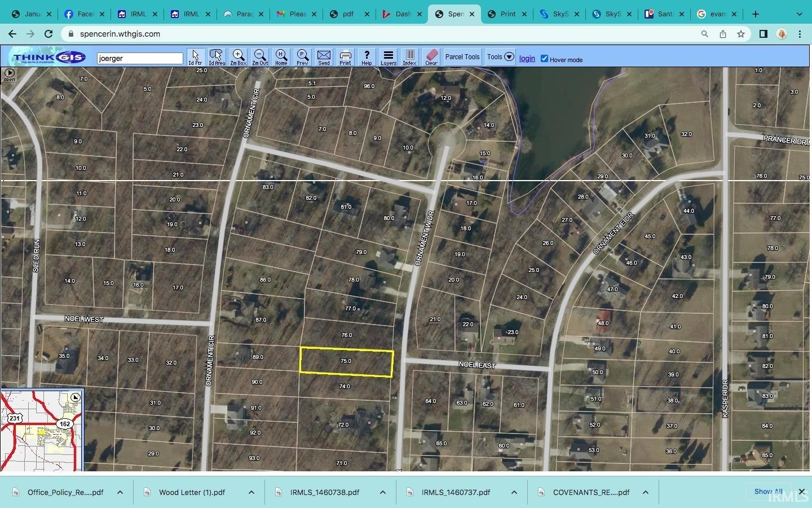Switch to the Facebook tab

pyautogui.click(x=83, y=14)
